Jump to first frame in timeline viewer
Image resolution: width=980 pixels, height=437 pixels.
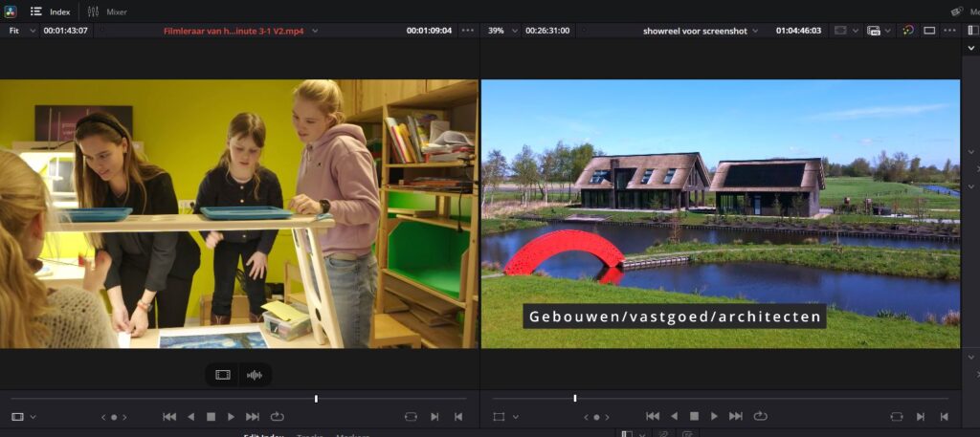pos(653,416)
